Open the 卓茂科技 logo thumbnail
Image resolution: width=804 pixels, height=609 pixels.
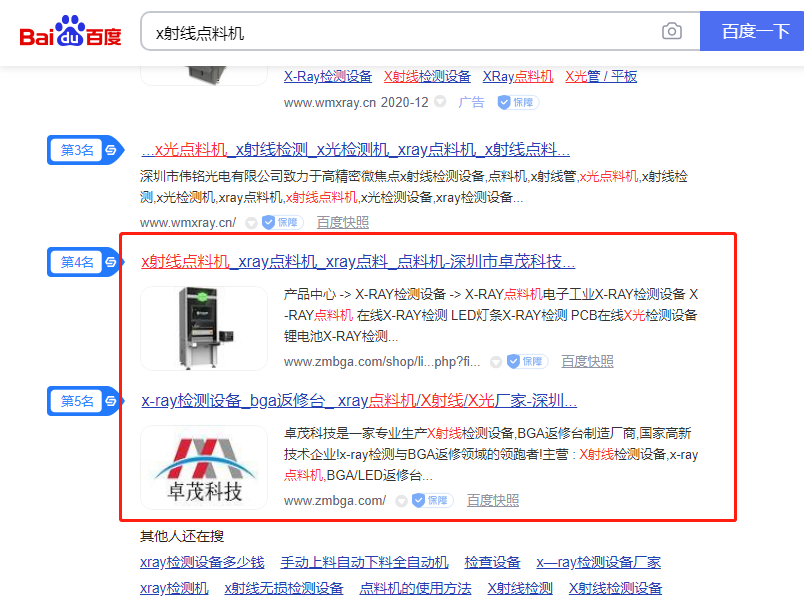tap(204, 467)
